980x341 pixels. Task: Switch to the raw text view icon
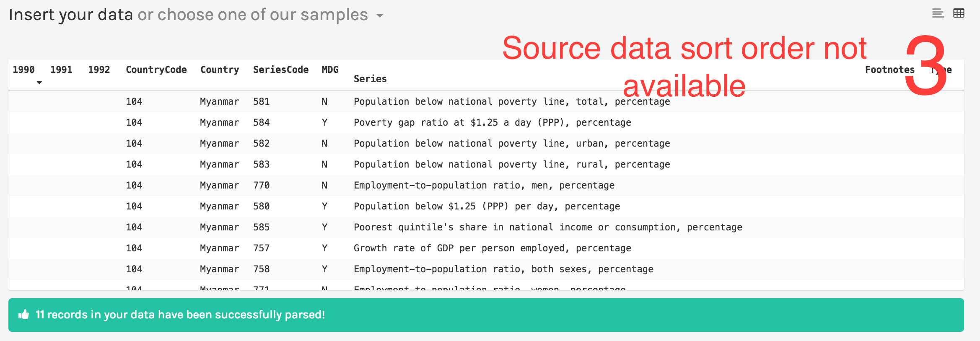pos(938,13)
